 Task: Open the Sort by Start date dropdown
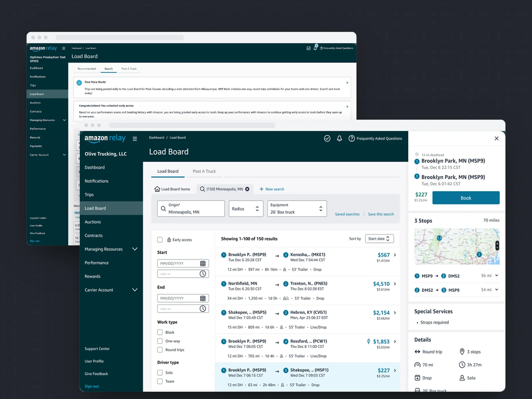tap(379, 239)
